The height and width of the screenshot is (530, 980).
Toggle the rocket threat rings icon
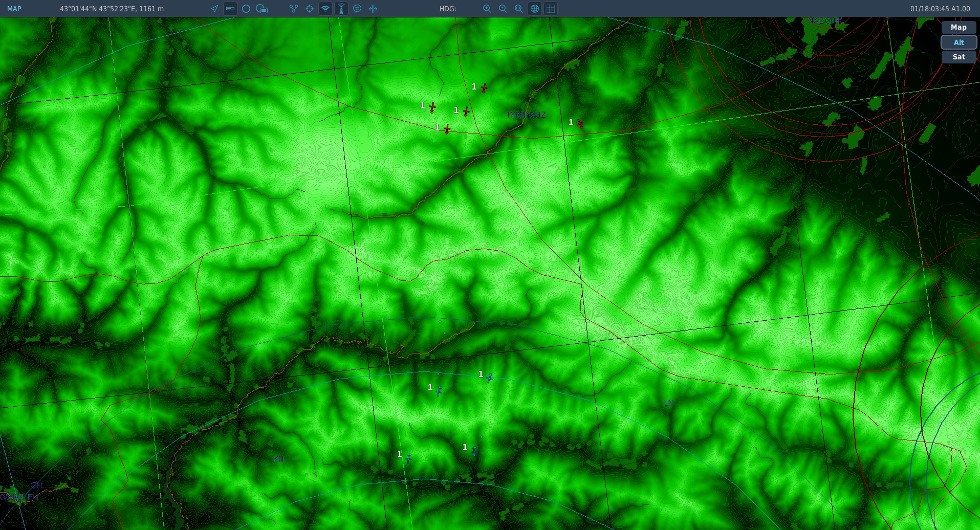point(341,9)
